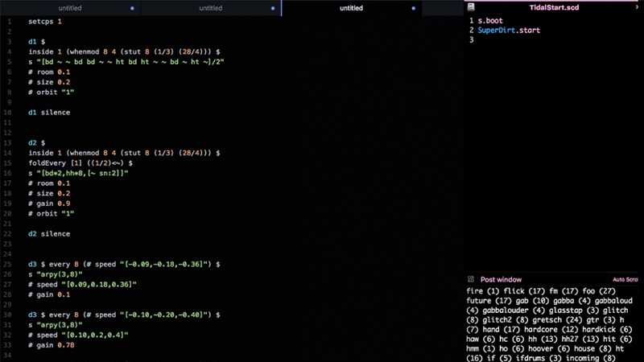The image size is (644, 362).
Task: Click line number 25 in the gutter
Action: [7, 263]
